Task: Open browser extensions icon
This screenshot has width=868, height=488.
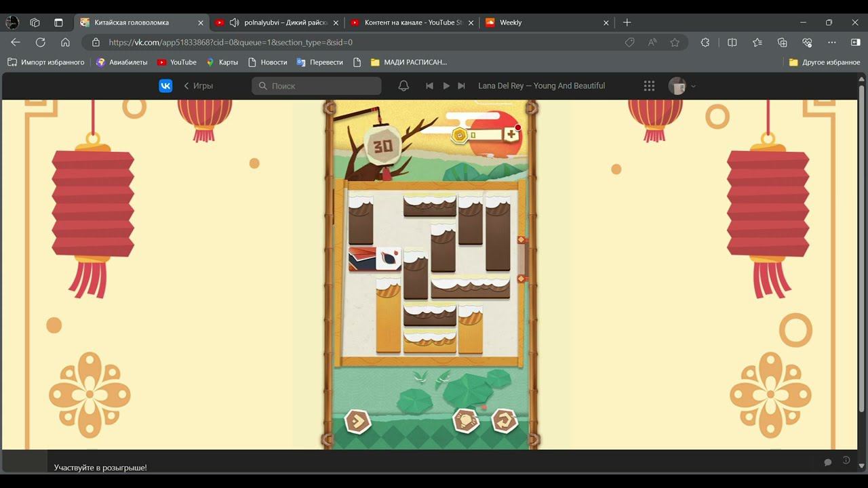Action: point(705,42)
